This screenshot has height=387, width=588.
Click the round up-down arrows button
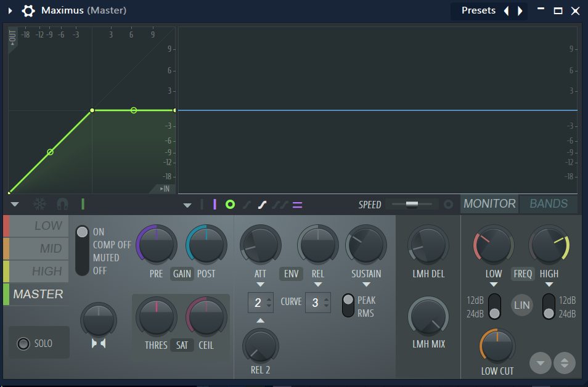tap(565, 363)
